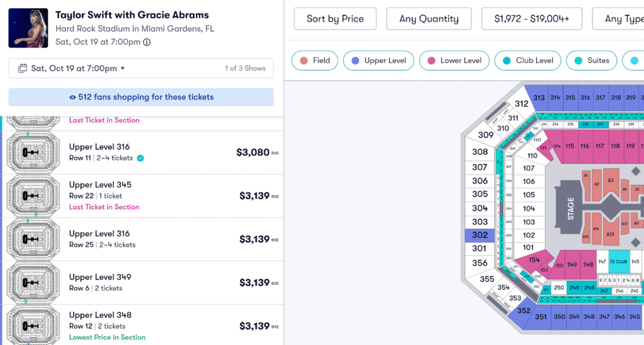This screenshot has height=345, width=644.
Task: Toggle the Club Level section filter
Action: (x=527, y=60)
